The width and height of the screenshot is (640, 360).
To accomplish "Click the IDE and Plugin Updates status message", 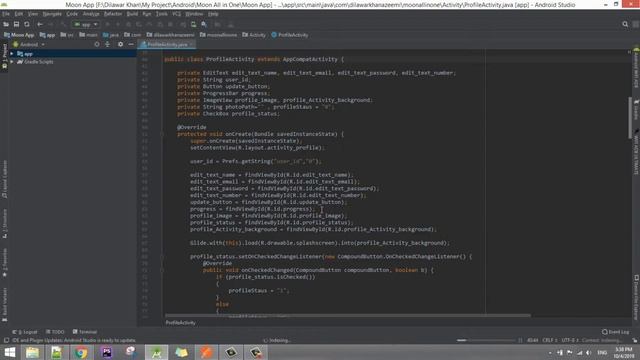I will tap(73, 340).
